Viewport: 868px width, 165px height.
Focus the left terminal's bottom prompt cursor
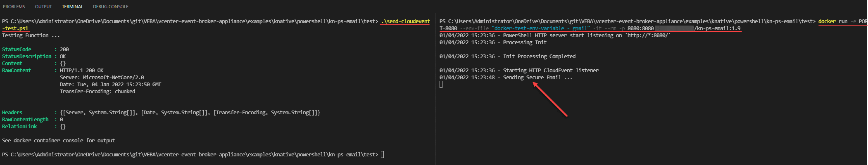[383, 155]
